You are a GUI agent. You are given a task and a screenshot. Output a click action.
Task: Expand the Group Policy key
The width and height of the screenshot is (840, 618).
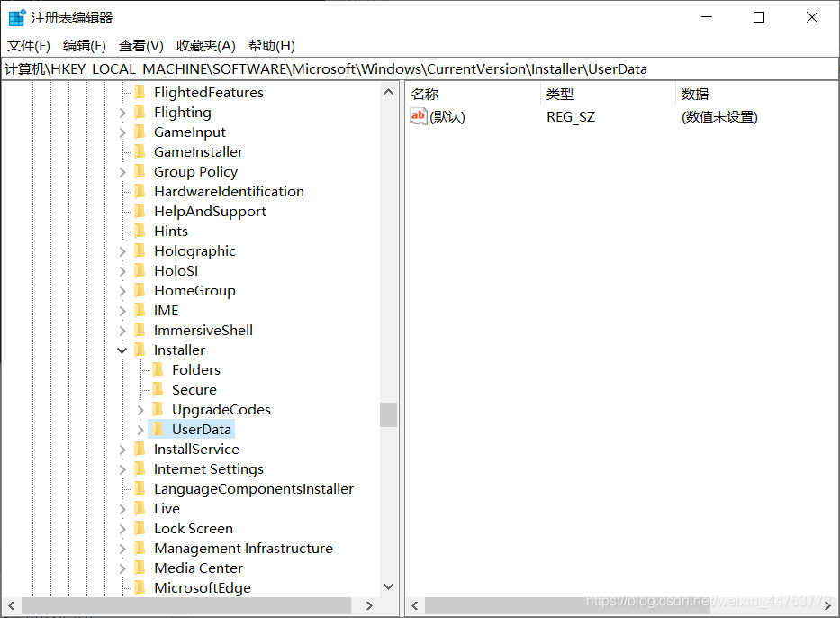[x=122, y=172]
